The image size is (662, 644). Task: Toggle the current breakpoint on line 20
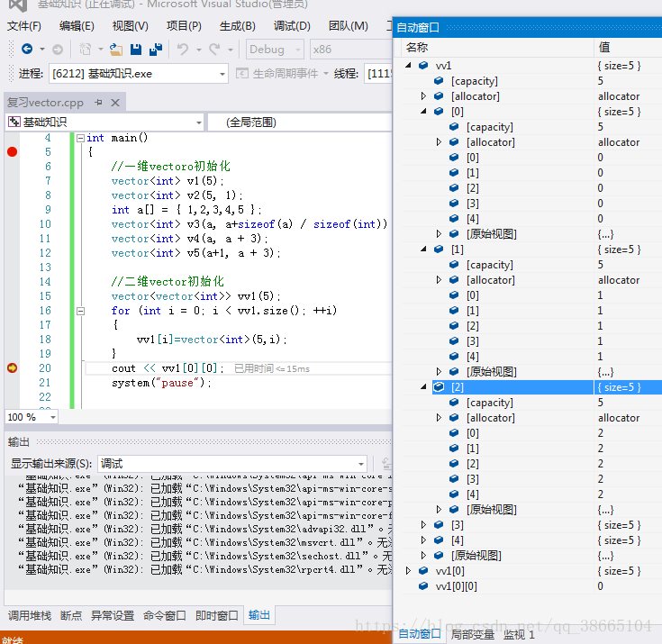point(13,367)
